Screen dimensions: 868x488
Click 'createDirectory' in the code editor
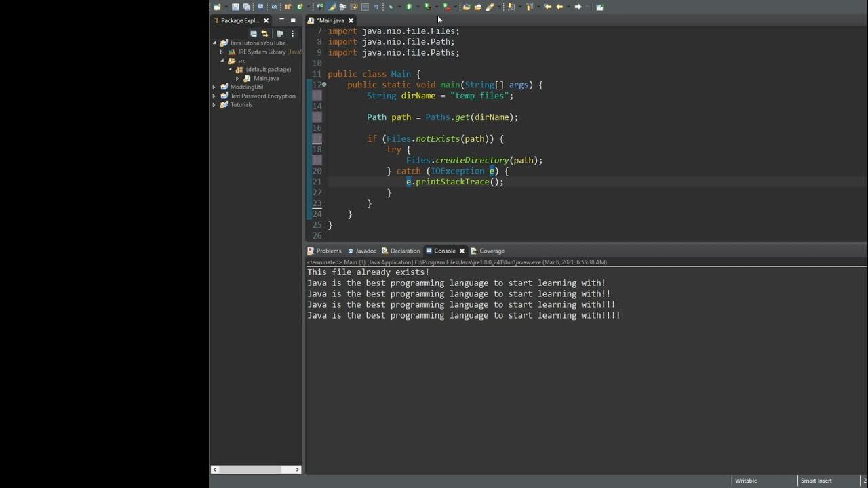(x=472, y=160)
